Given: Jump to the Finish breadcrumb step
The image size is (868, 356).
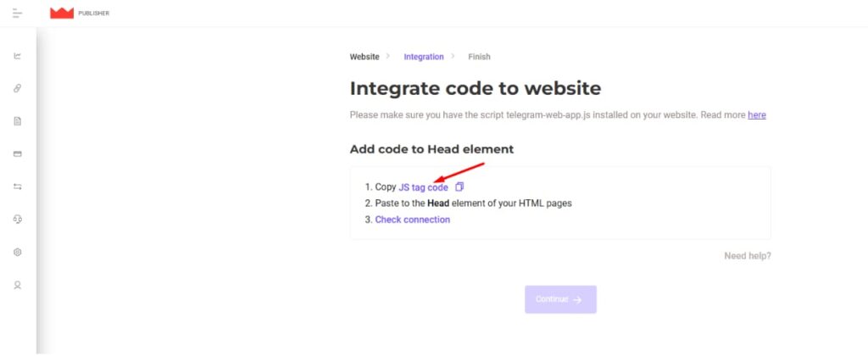Looking at the screenshot, I should [x=479, y=57].
